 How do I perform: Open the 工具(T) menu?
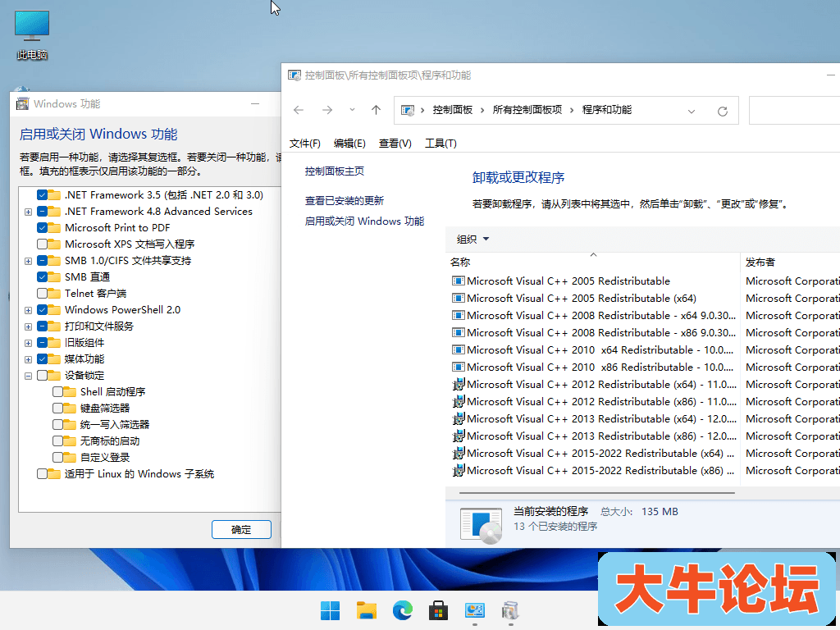(441, 143)
